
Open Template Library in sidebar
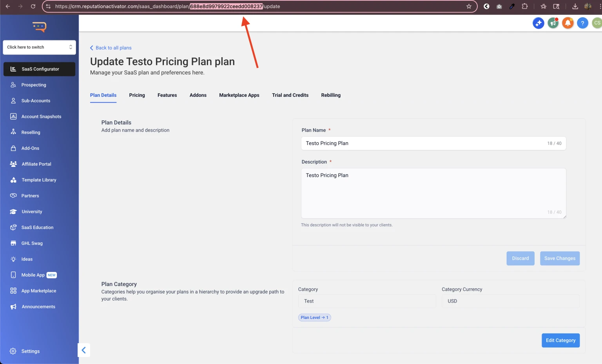(x=39, y=180)
